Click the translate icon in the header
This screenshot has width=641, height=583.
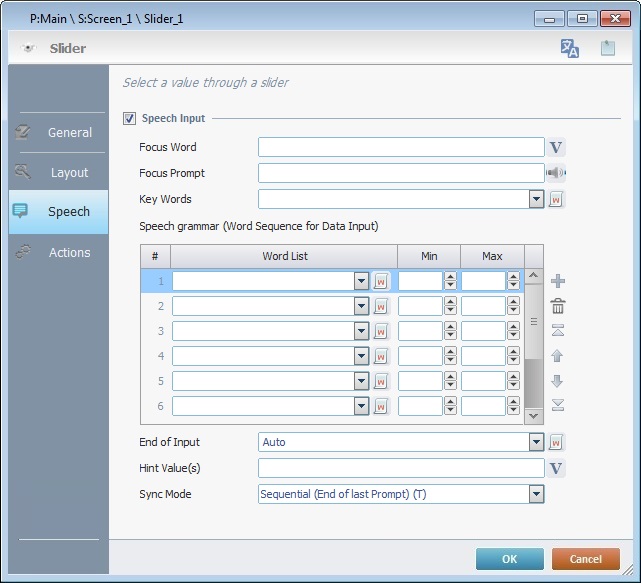[570, 48]
